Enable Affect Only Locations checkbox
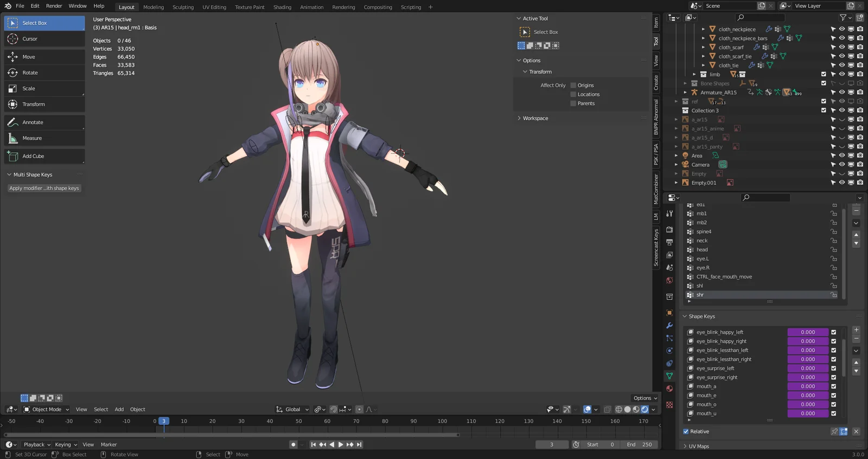Viewport: 868px width, 459px height. pyautogui.click(x=573, y=94)
